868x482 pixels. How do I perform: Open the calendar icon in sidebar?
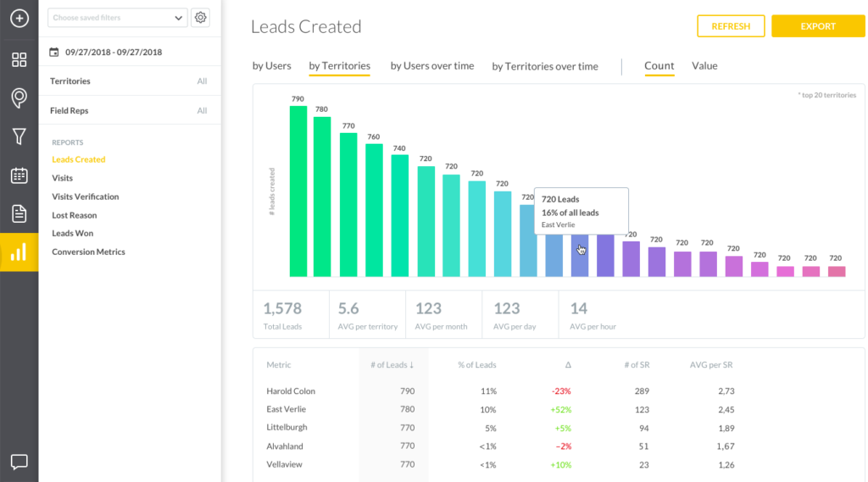pos(19,175)
